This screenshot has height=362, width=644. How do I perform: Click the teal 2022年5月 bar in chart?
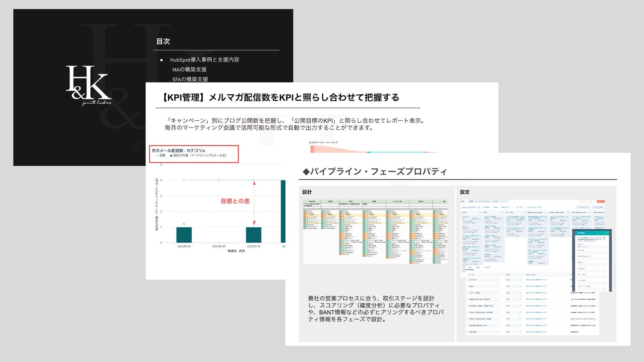coord(184,235)
